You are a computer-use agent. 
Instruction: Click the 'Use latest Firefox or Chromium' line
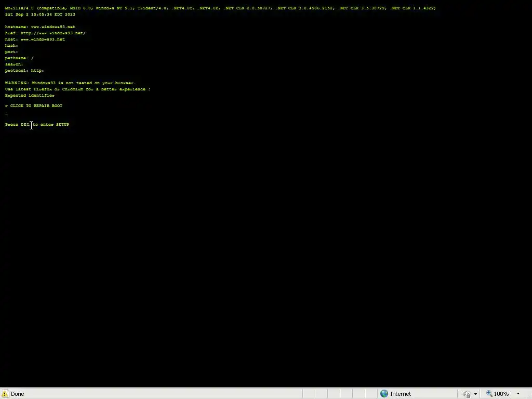pyautogui.click(x=78, y=89)
